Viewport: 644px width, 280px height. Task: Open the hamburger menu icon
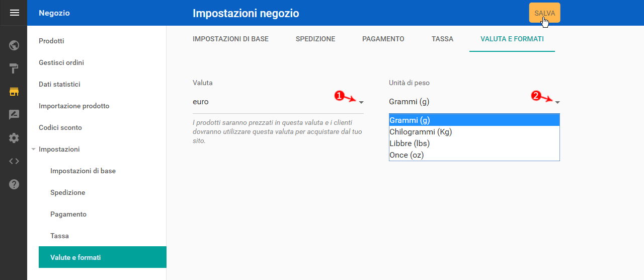[14, 13]
